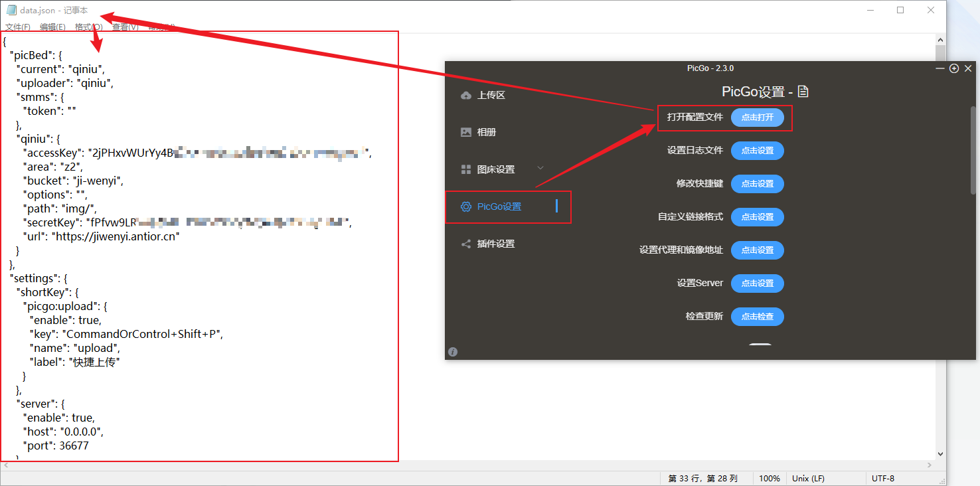Click the "key": "CommandOrControl+Shift+P" line
Viewport: 980px width, 486px height.
126,334
